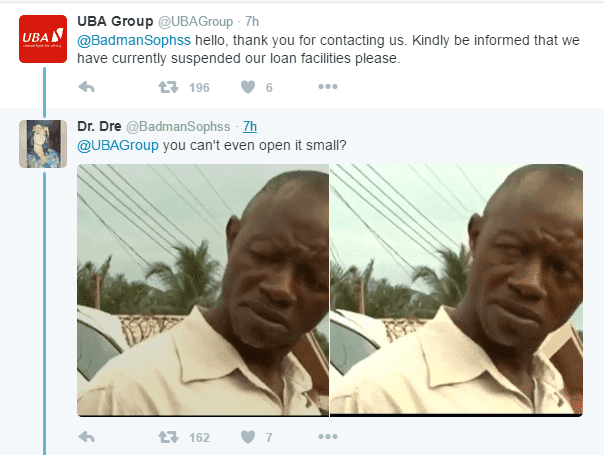Open more options on Dr. Dre's tweet
The image size is (604, 455).
click(x=328, y=437)
